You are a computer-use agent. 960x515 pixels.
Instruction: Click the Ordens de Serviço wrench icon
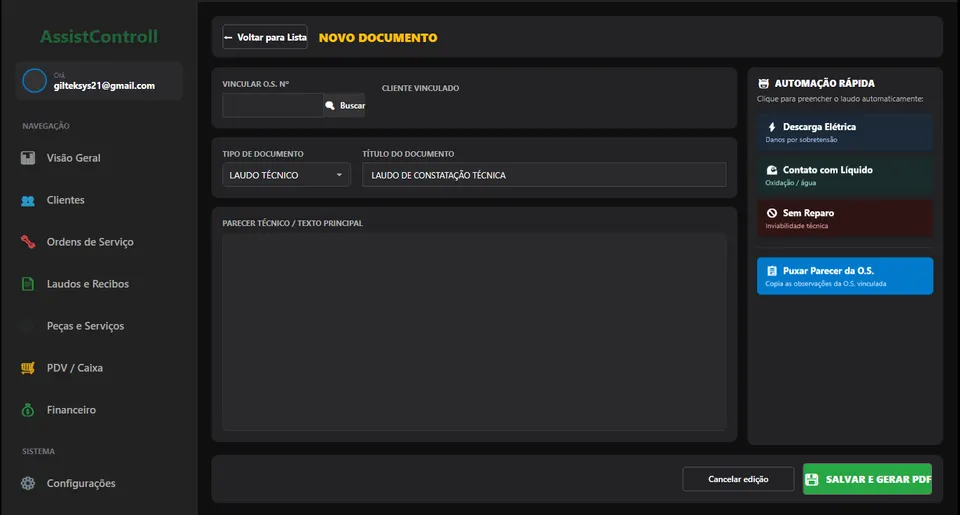28,242
